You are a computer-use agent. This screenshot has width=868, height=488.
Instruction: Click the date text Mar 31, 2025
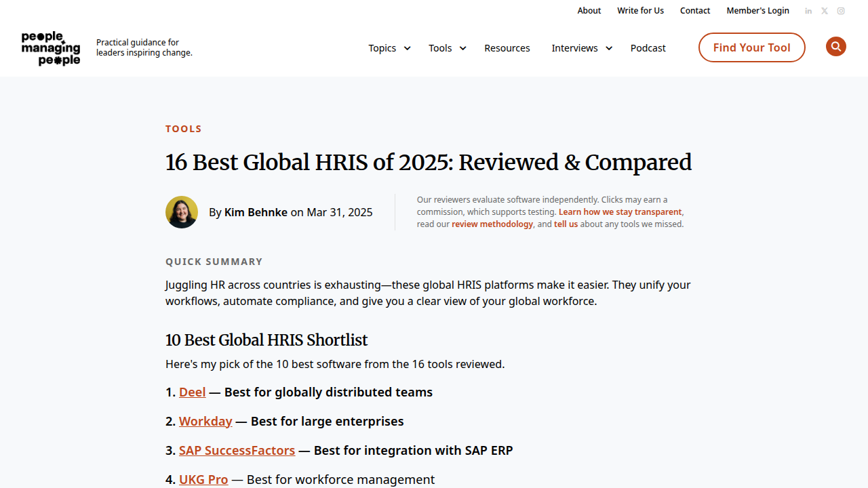pos(340,212)
